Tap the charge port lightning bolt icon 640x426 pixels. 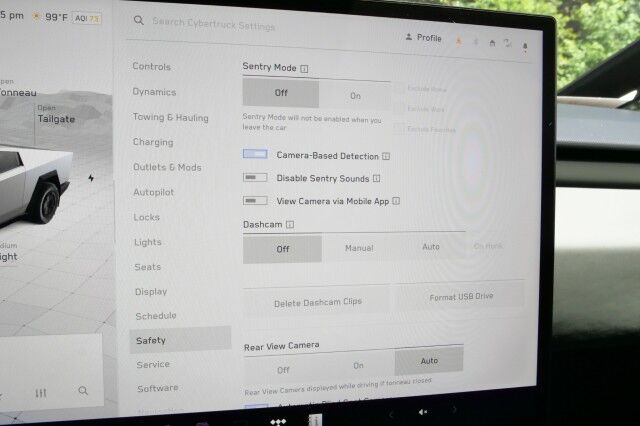91,178
